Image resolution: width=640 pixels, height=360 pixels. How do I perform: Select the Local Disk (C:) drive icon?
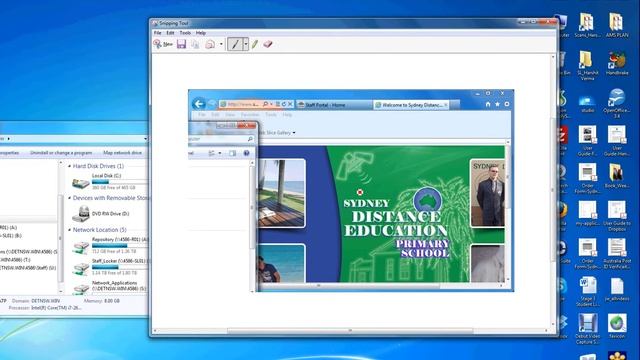(x=80, y=182)
